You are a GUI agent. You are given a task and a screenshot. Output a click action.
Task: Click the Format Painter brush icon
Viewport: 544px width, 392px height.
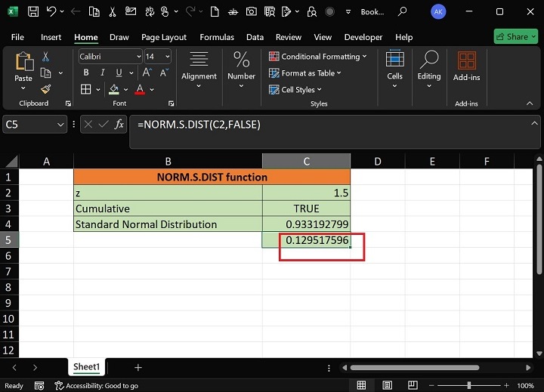click(x=45, y=89)
